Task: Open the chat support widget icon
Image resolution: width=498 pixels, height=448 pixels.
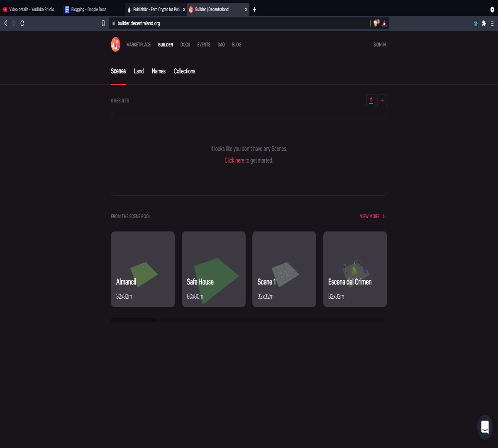Action: [x=485, y=427]
